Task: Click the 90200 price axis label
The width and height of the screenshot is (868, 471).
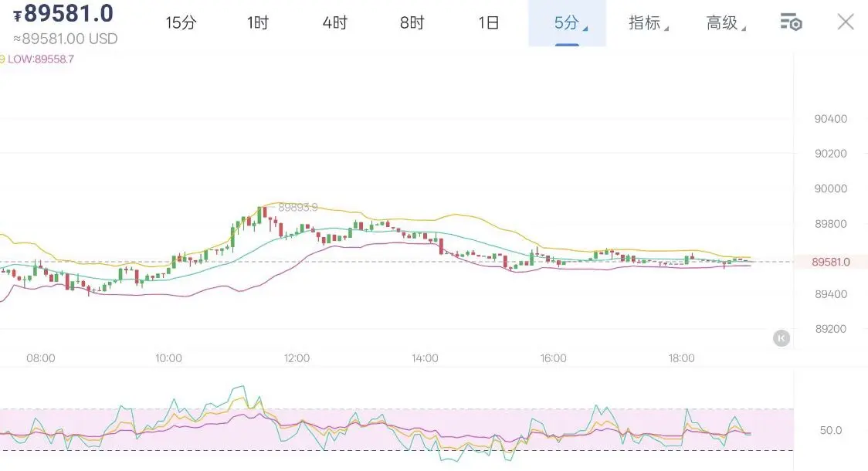Action: pyautogui.click(x=830, y=154)
